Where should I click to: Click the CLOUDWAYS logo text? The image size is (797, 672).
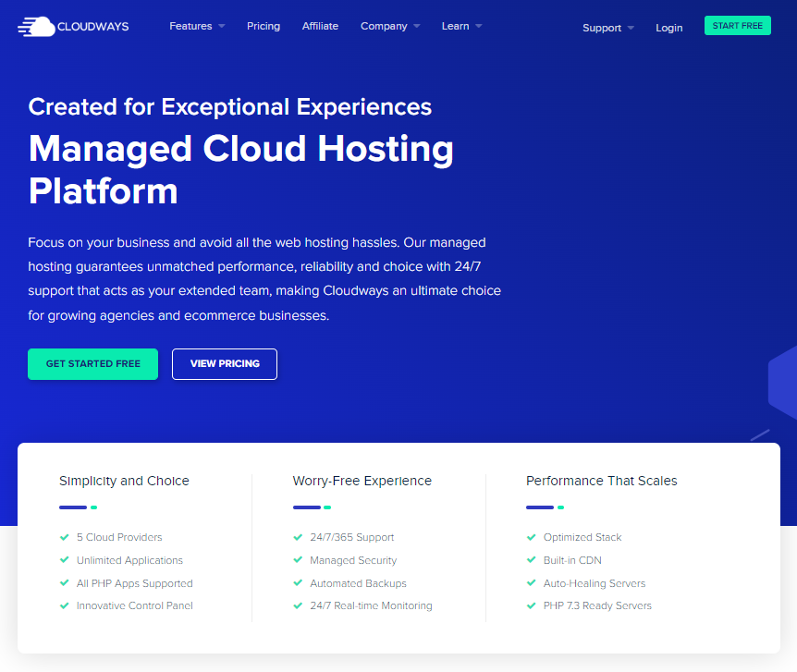pos(93,27)
